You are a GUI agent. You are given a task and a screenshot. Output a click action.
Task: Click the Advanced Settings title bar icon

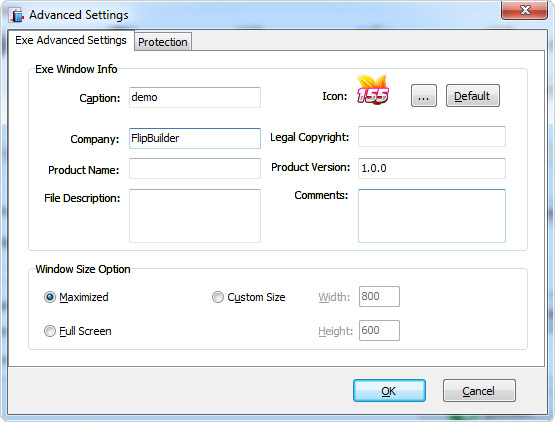16,15
